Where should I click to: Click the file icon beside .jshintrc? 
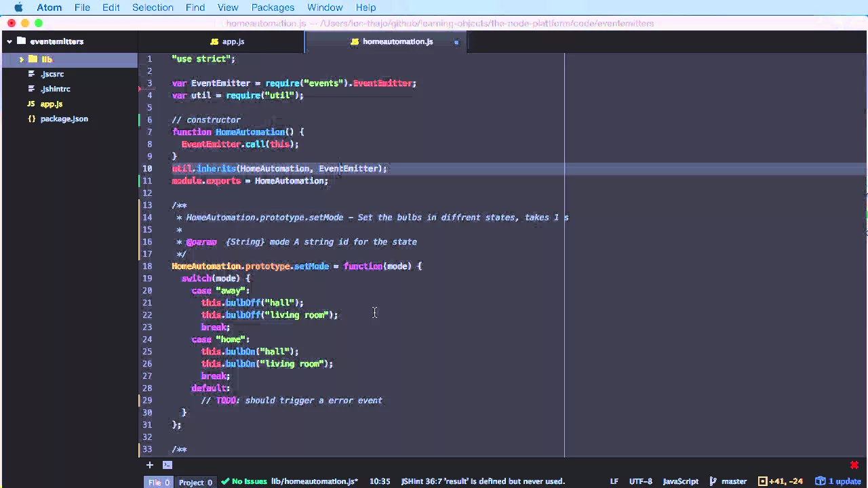pyautogui.click(x=31, y=89)
